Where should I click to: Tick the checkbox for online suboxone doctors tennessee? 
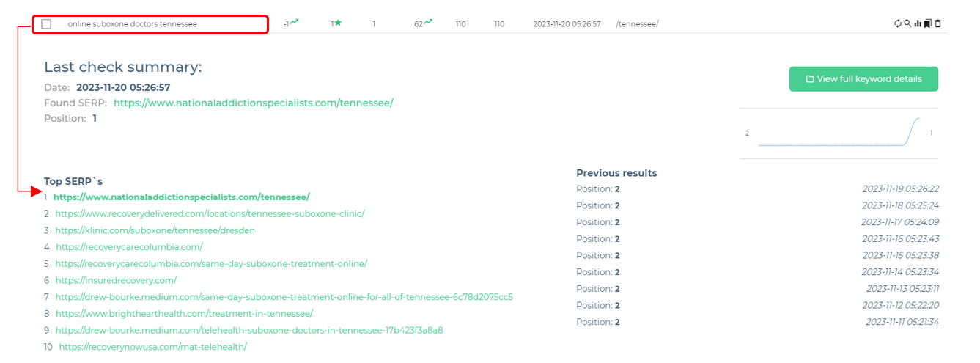(46, 24)
